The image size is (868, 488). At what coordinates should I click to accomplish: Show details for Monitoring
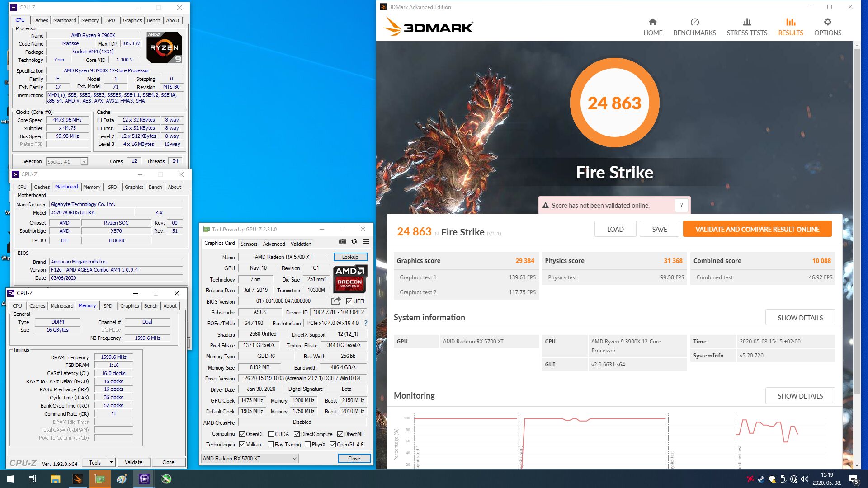click(x=800, y=396)
